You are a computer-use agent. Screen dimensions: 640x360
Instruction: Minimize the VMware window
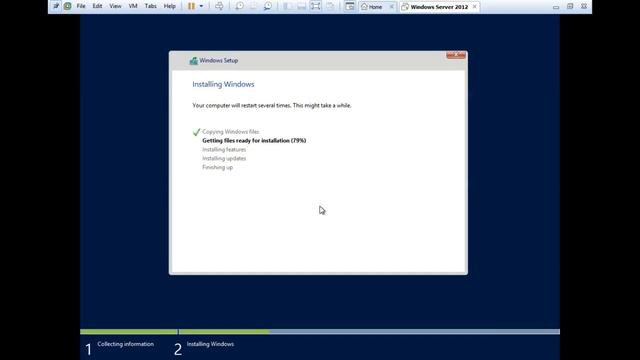tap(556, 7)
